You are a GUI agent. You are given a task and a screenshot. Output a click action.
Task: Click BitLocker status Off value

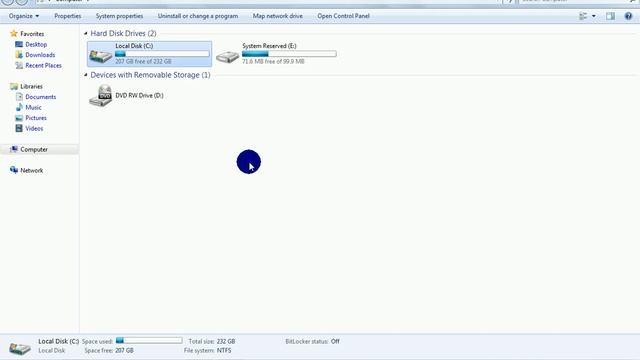(335, 342)
